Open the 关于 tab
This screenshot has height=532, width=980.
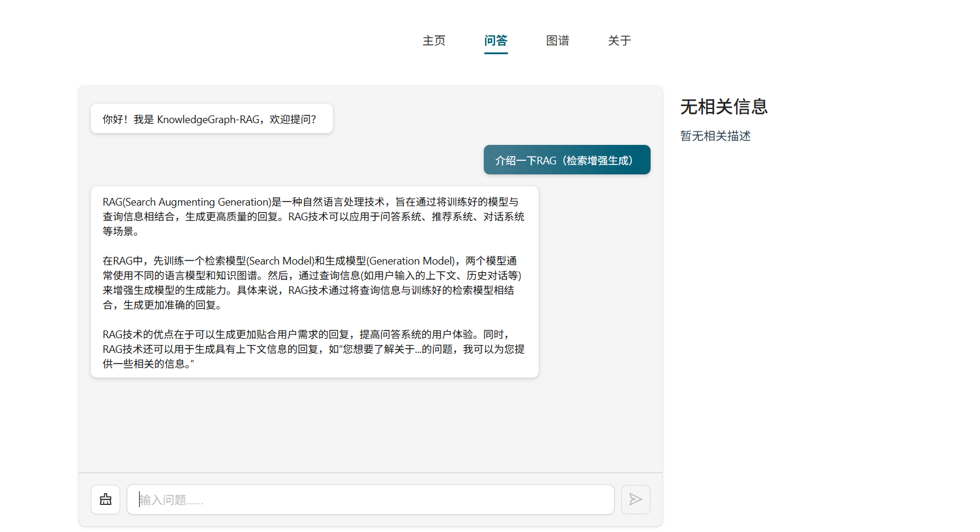point(619,41)
